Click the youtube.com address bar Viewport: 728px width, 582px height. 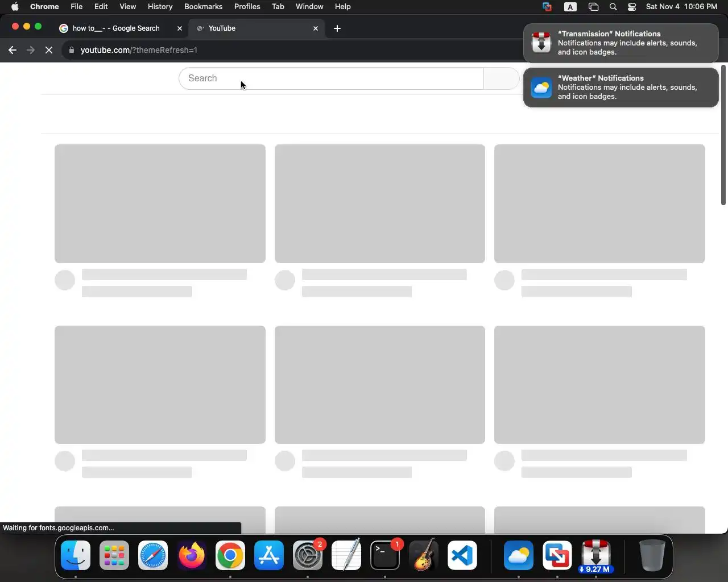tap(291, 50)
